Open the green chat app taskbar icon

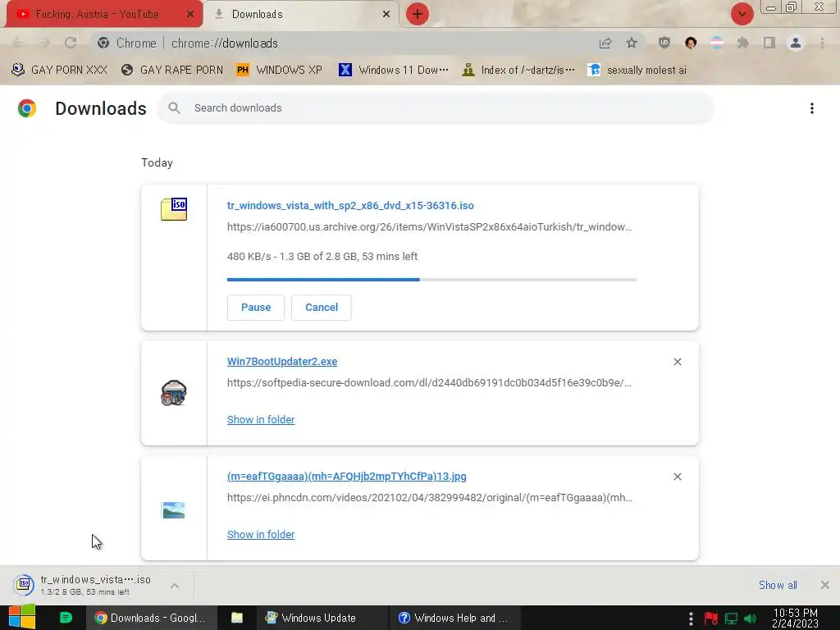[x=66, y=618]
